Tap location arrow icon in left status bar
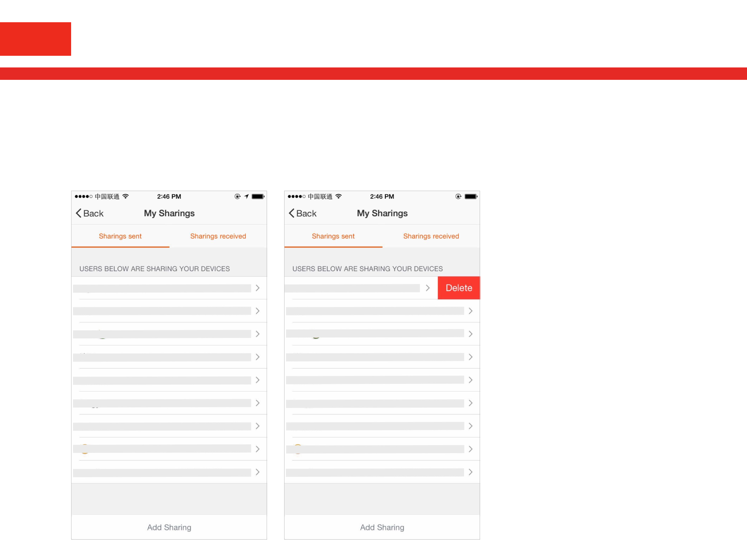The width and height of the screenshot is (747, 560). pos(247,197)
